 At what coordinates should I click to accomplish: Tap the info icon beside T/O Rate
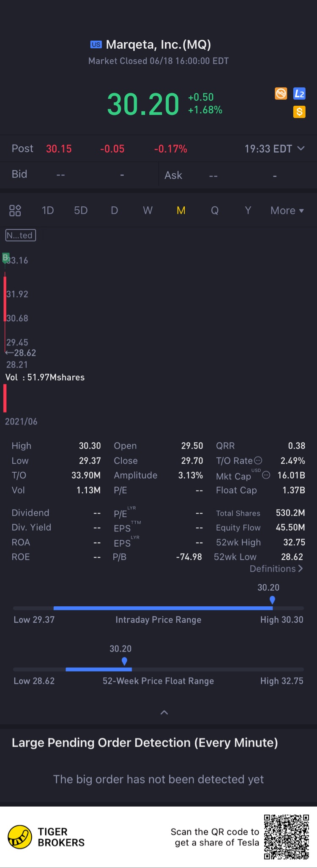(x=258, y=460)
